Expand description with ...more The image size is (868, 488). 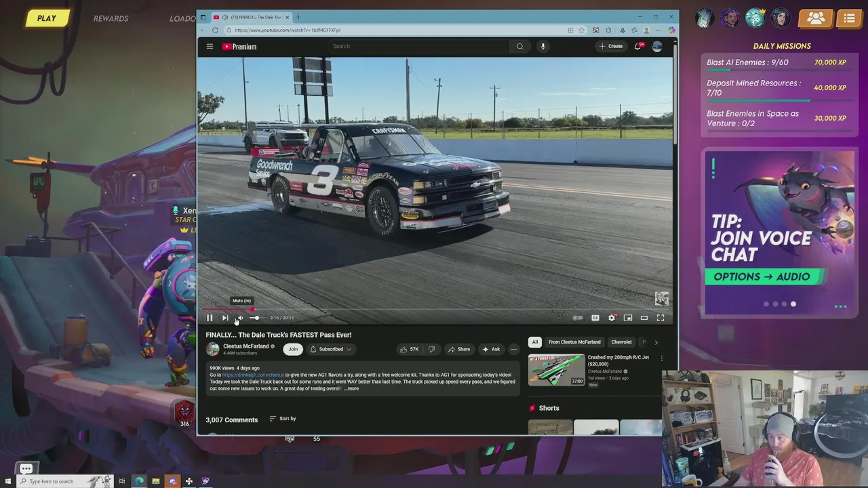(351, 388)
